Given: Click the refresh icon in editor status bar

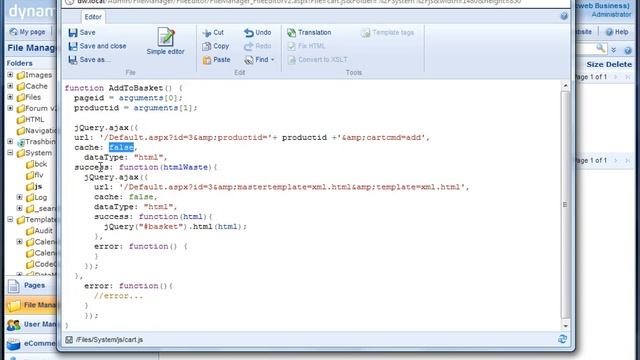Looking at the screenshot, I should (562, 339).
